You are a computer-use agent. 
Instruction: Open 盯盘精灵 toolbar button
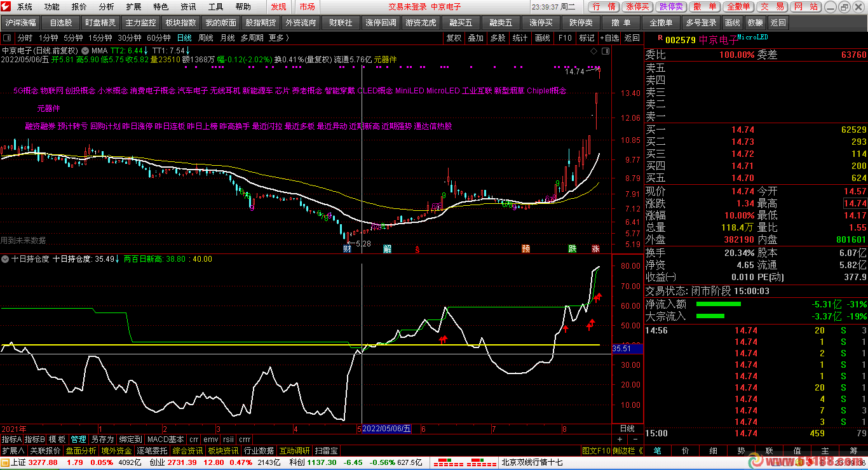(100, 23)
